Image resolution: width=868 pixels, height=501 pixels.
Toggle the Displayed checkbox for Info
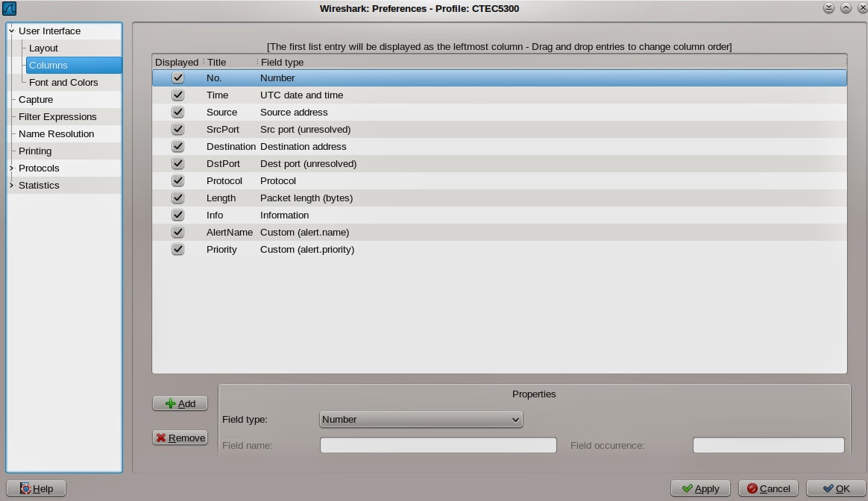point(177,215)
